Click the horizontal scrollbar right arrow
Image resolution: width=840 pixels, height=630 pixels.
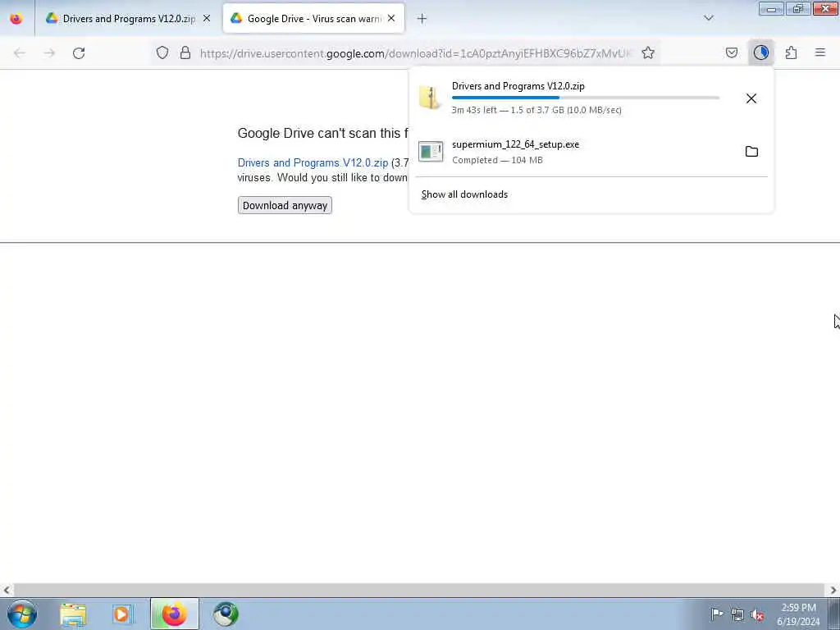[833, 591]
